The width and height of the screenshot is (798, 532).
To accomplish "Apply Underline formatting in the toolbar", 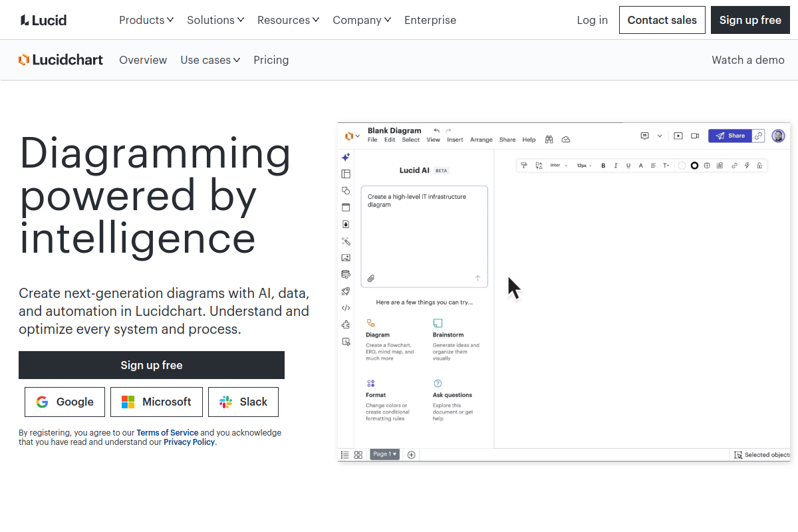I will pyautogui.click(x=628, y=166).
